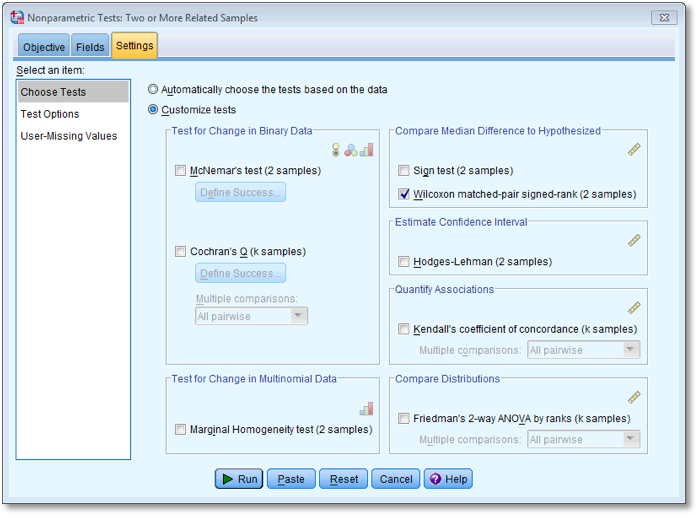Click the ruler icon in Compare Distributions section

pos(633,397)
